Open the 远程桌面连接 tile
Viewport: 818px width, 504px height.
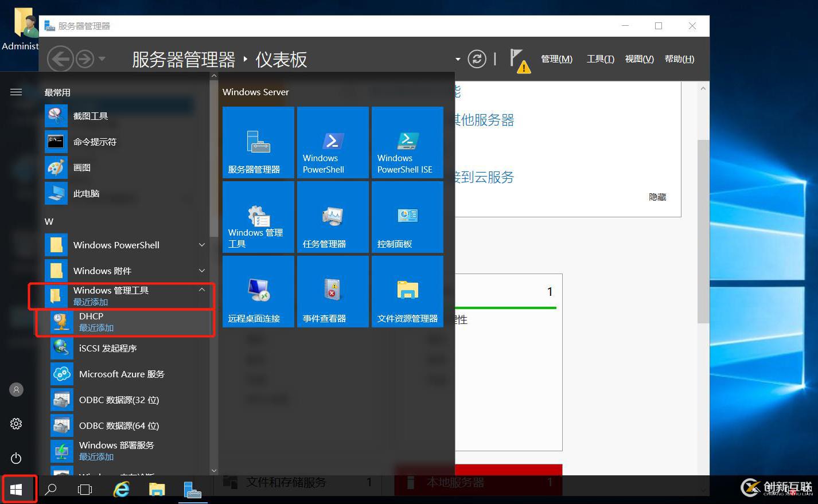(258, 291)
